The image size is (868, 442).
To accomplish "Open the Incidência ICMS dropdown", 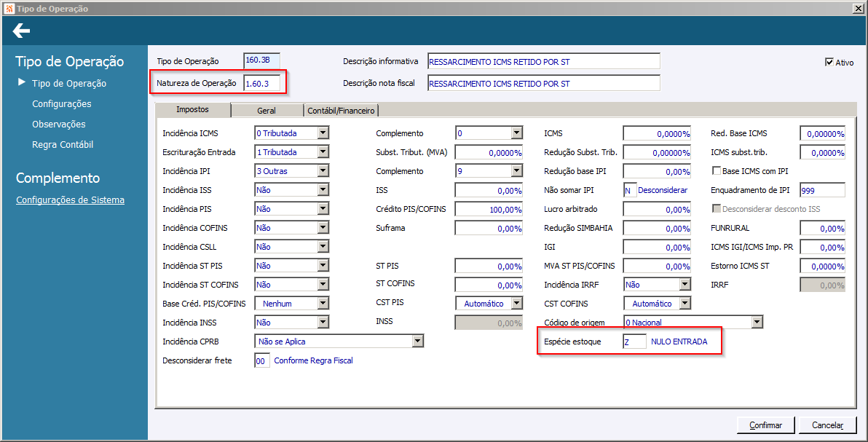I will click(x=323, y=133).
